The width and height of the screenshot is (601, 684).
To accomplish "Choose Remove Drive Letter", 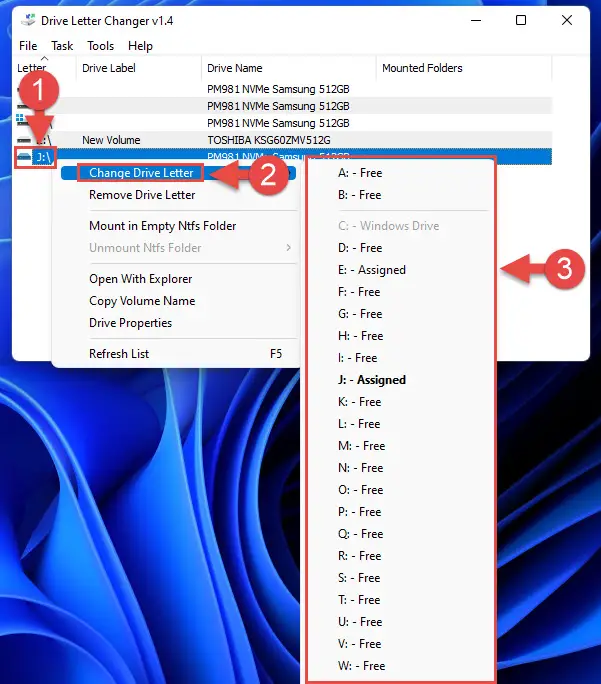I will tap(142, 195).
